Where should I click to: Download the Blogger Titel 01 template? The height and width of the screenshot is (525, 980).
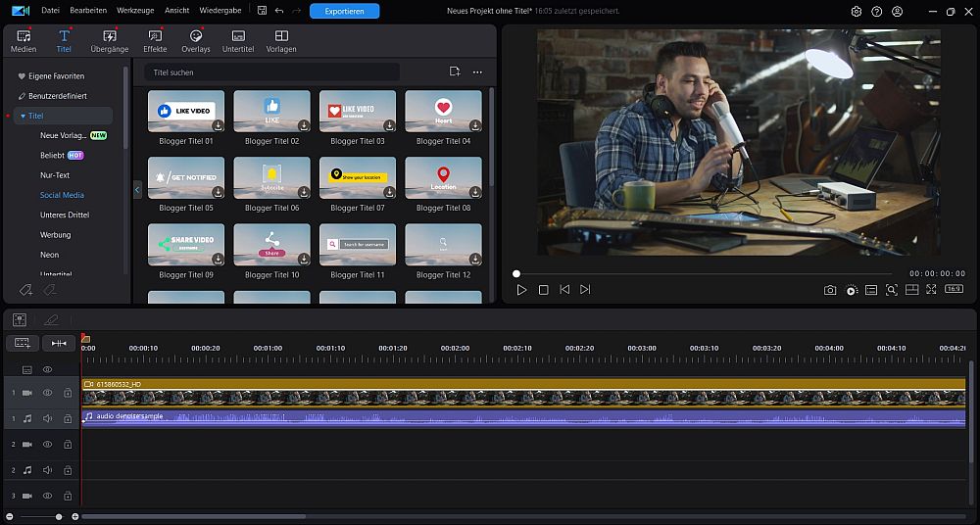pos(218,125)
